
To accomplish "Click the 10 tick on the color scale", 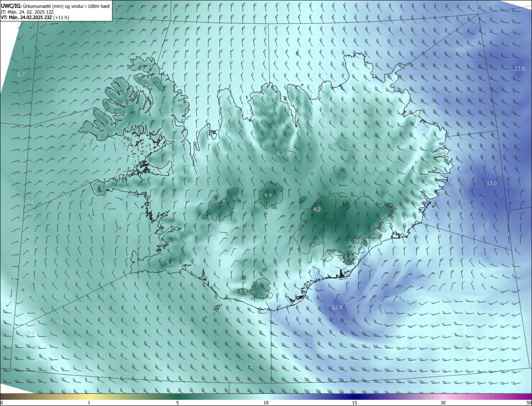I will [x=266, y=403].
